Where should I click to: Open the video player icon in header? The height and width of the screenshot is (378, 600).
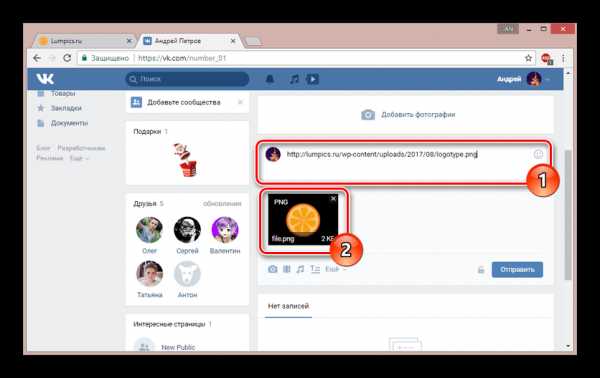312,79
